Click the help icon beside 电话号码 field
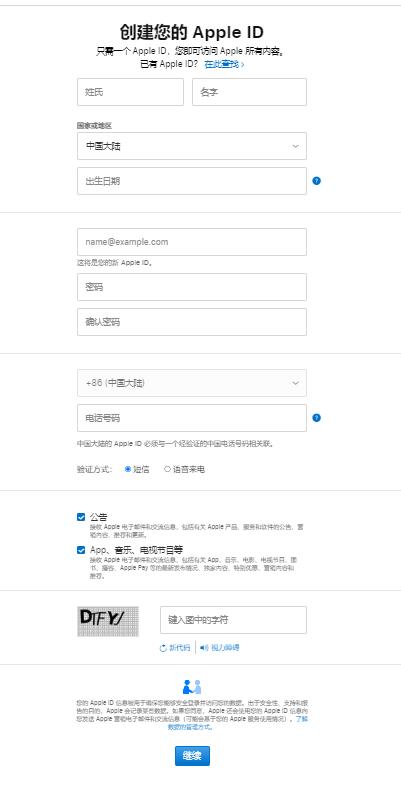Viewport: 401px width, 794px height. (x=316, y=418)
